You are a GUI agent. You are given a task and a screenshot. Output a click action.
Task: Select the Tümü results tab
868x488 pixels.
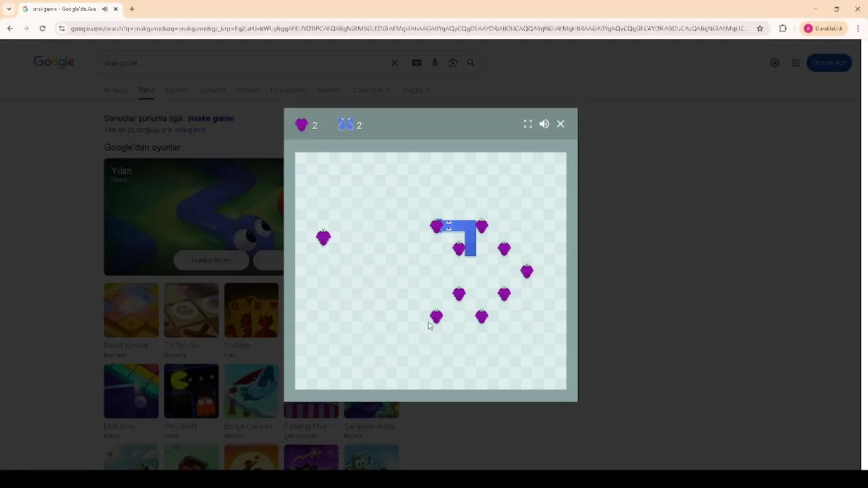146,89
